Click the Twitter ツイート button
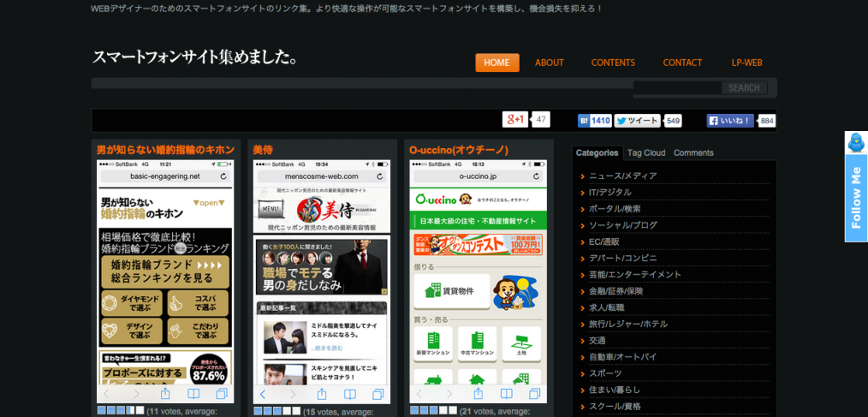This screenshot has height=417, width=868. click(x=637, y=121)
